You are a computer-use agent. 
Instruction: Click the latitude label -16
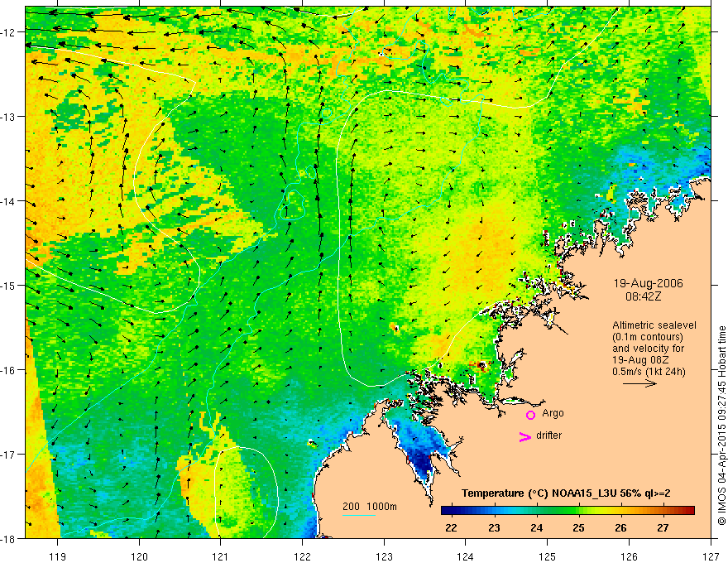(x=8, y=370)
